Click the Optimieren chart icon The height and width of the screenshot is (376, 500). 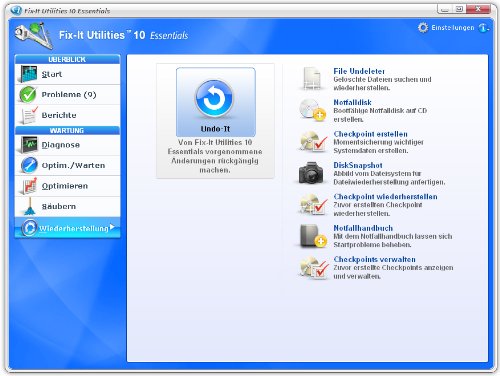29,186
